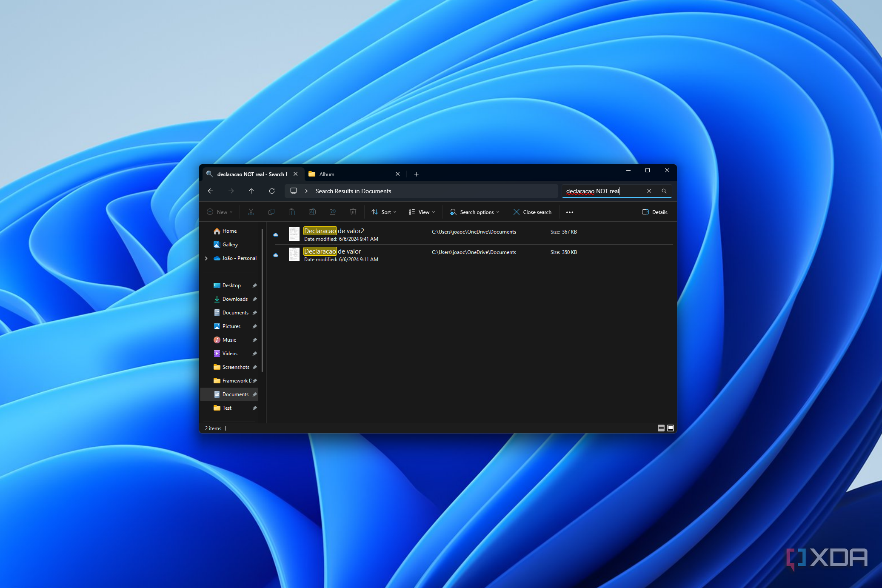Open Gallery in the navigation pane

tap(230, 245)
